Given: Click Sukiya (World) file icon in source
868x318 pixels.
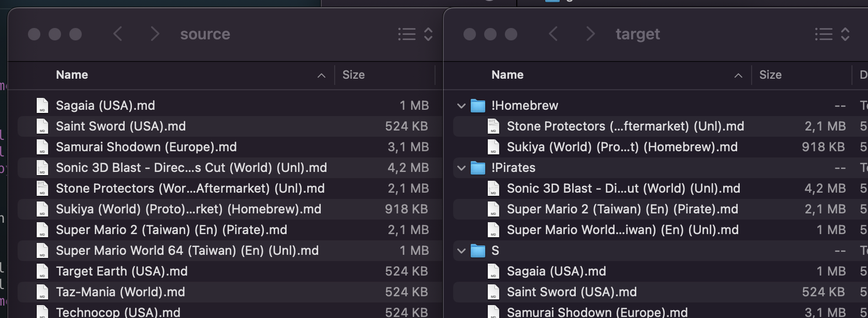Looking at the screenshot, I should [42, 209].
